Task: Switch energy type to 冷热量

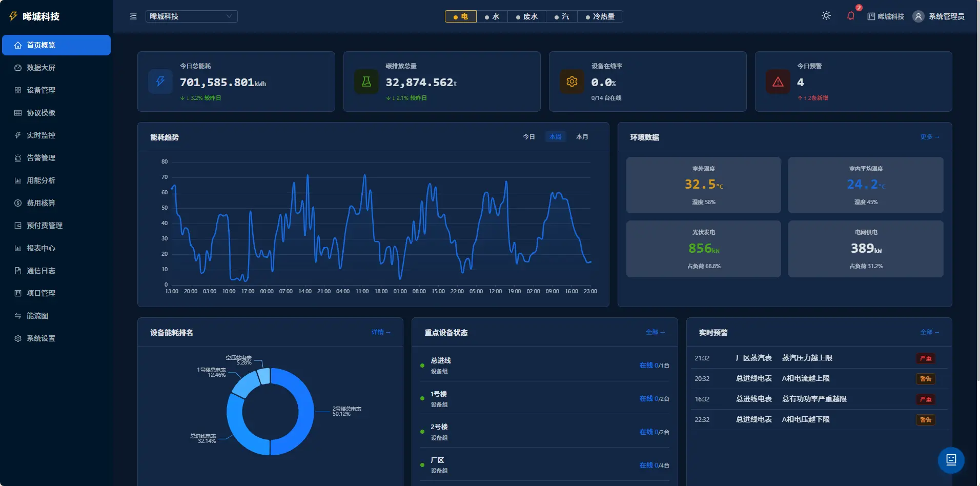Action: [x=600, y=16]
